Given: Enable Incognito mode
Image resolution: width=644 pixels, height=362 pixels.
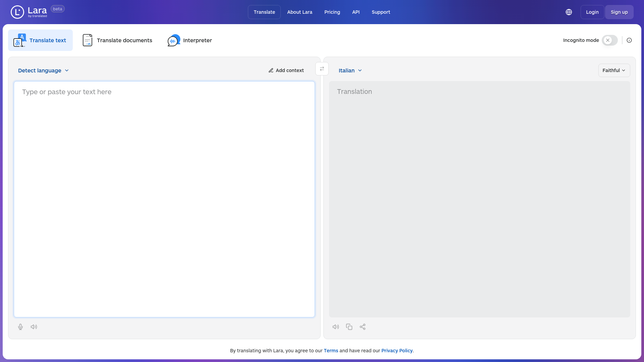Looking at the screenshot, I should [x=610, y=40].
